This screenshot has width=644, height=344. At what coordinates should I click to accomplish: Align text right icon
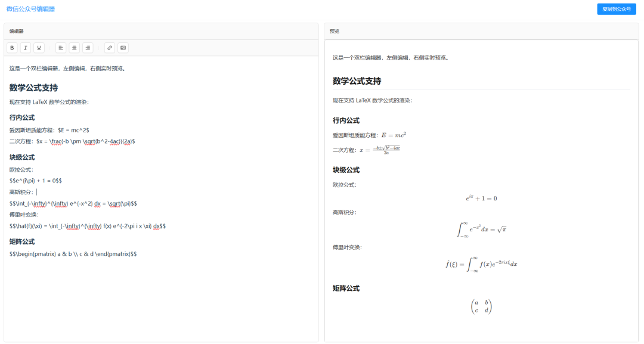pyautogui.click(x=88, y=48)
